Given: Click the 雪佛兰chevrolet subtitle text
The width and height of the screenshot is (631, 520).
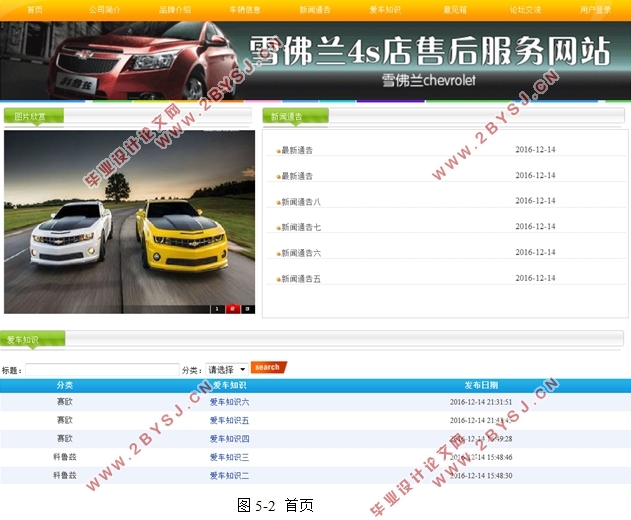Looking at the screenshot, I should coord(429,80).
